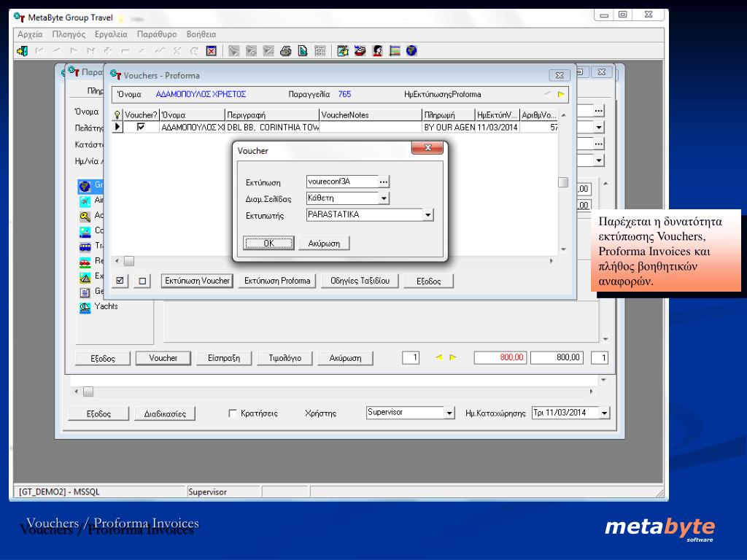
Task: Open the Χρήστης Supervisor dropdown
Action: point(449,413)
